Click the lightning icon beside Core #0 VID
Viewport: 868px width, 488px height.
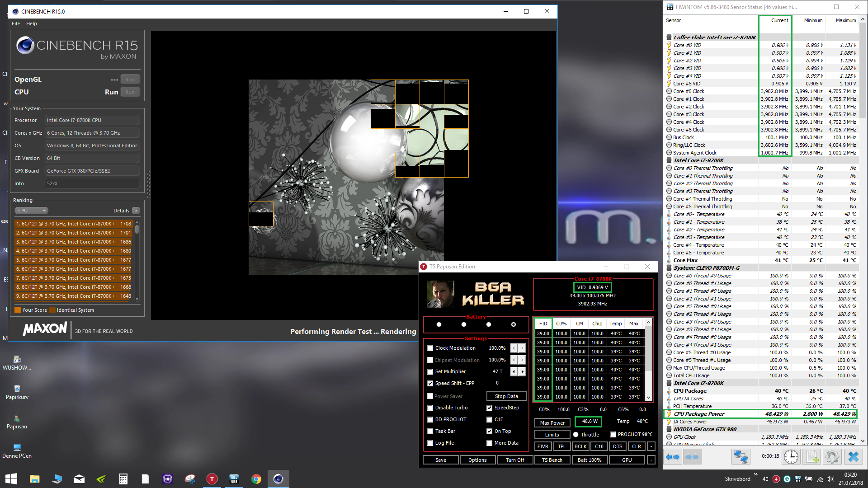pos(669,45)
